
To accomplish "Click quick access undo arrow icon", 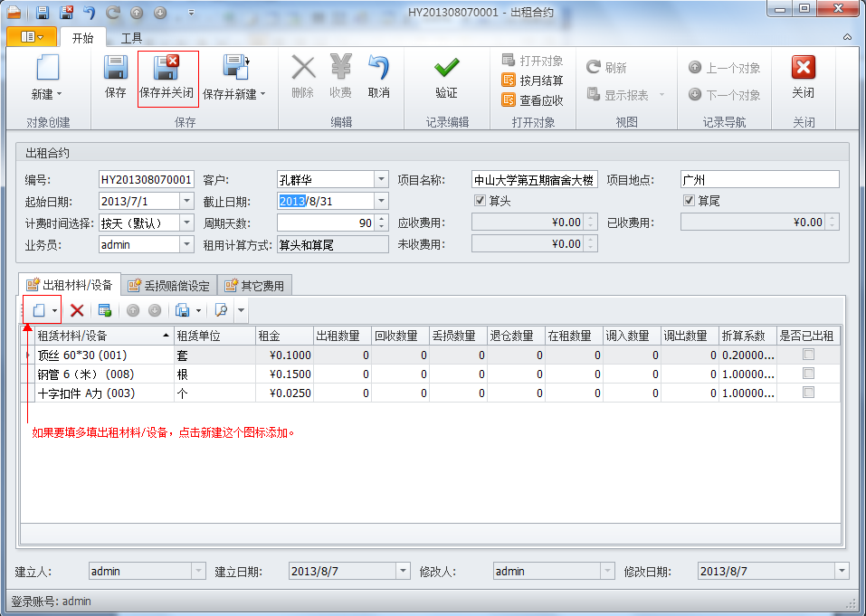I will tap(89, 12).
